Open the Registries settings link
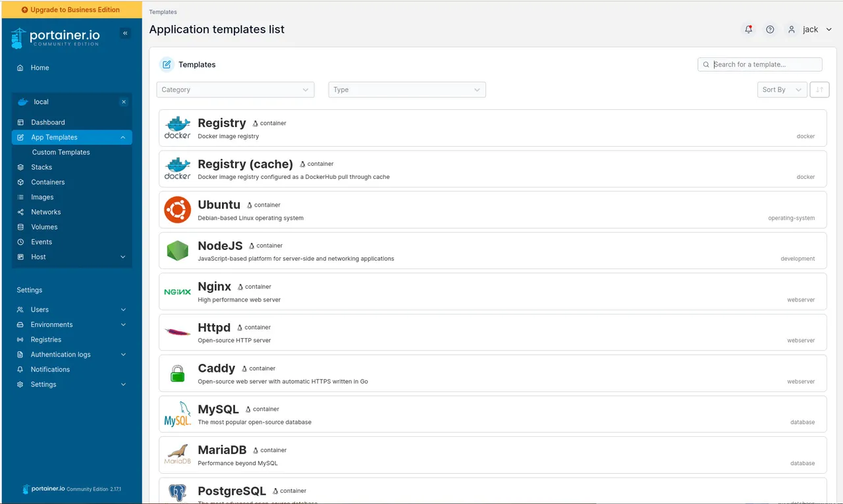Viewport: 843px width, 504px height. [46, 340]
